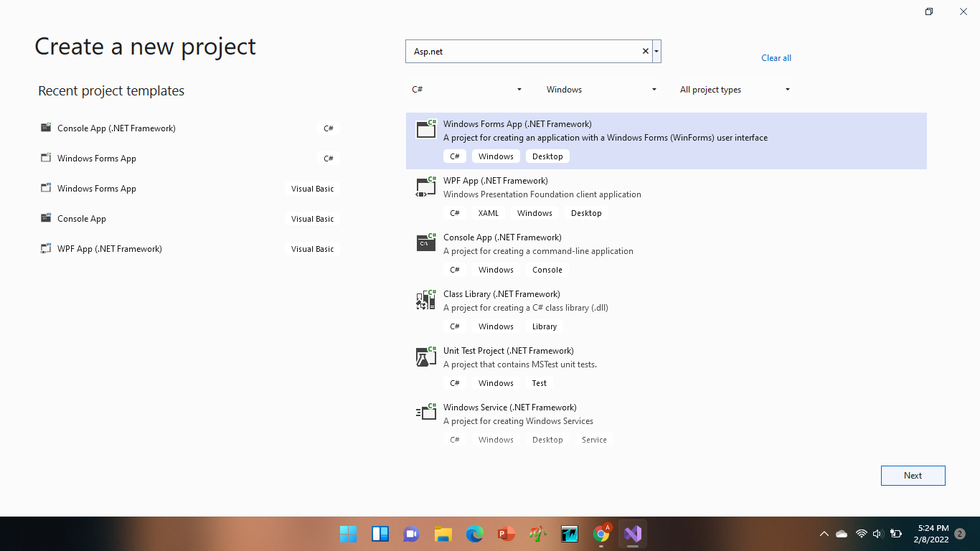This screenshot has width=980, height=551.
Task: Click the Class Library (.NET Framework) template icon
Action: (426, 299)
